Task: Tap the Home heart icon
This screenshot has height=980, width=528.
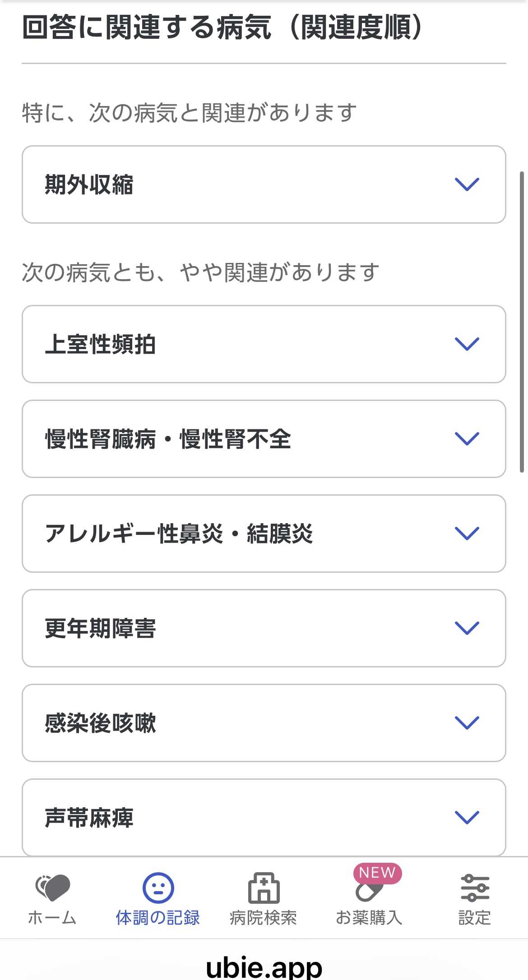Action: pyautogui.click(x=53, y=887)
